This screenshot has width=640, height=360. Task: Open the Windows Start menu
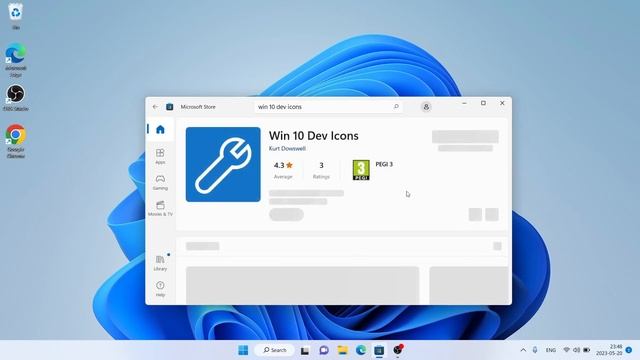(x=243, y=350)
